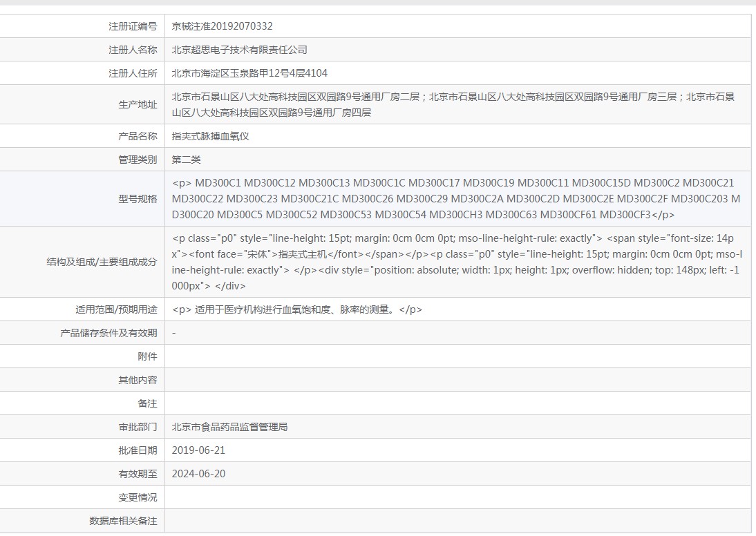756x536 pixels.
Task: Select product name 指夹式脉搏血氧仪
Action: point(210,136)
